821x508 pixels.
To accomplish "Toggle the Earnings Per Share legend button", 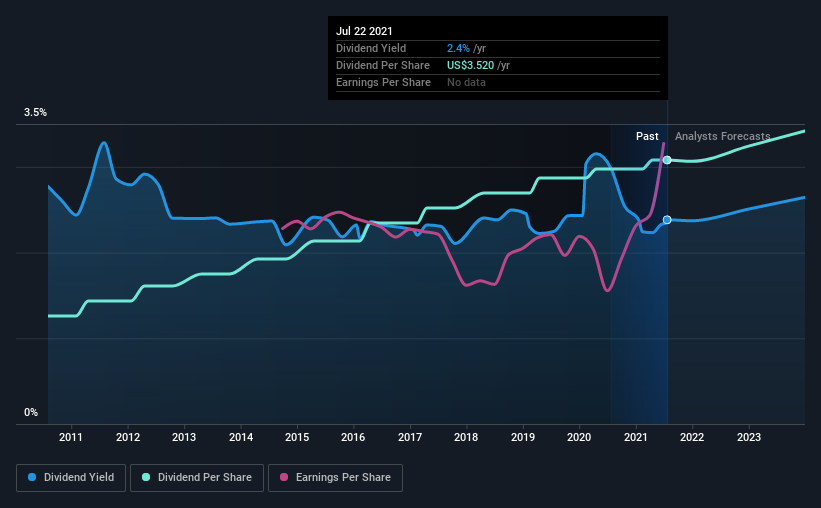I will (x=335, y=478).
